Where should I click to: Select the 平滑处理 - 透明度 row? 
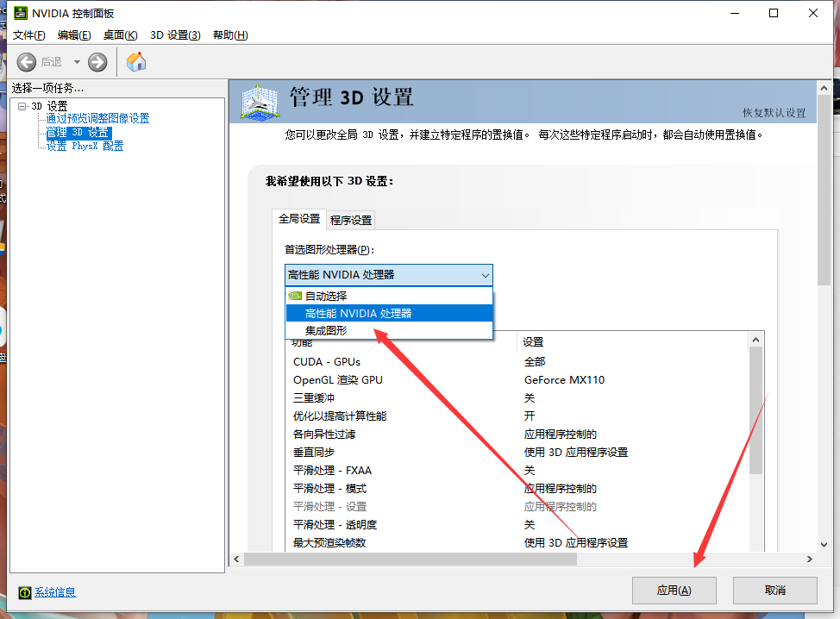tap(518, 525)
